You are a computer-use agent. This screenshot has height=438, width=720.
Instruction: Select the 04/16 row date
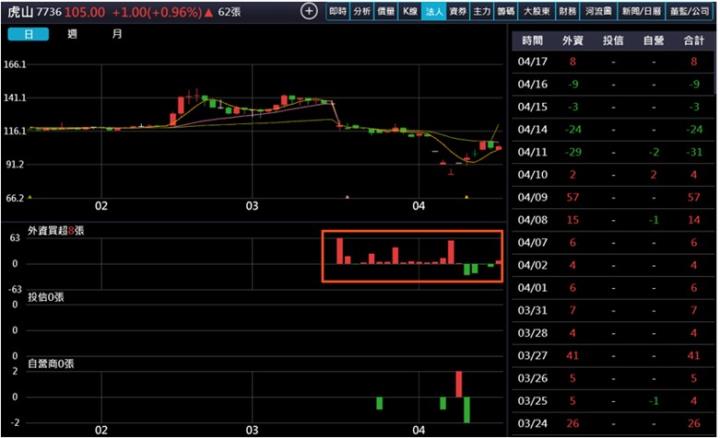[533, 84]
